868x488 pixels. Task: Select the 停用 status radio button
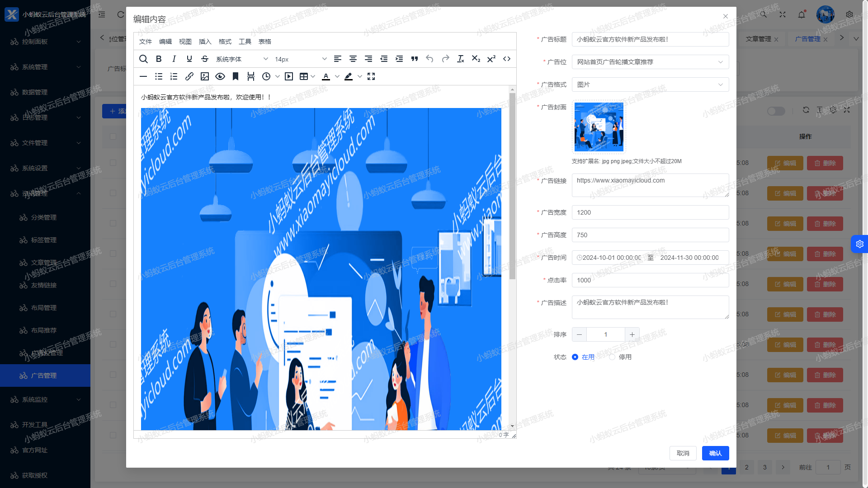click(612, 357)
